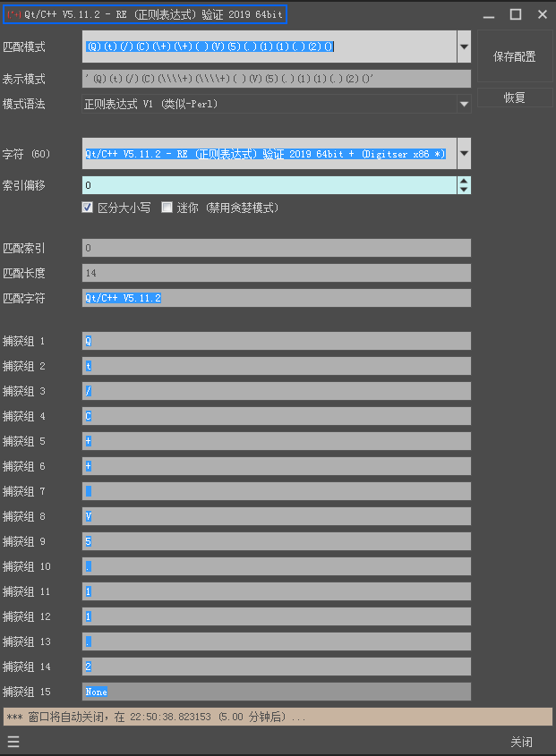Close the window with the X button
This screenshot has width=556, height=756.
[543, 14]
